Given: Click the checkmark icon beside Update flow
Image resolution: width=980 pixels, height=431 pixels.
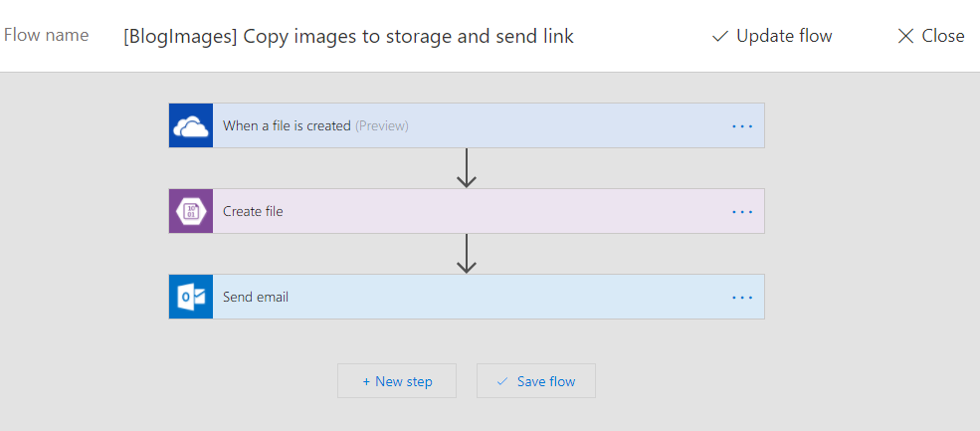Looking at the screenshot, I should click(720, 36).
